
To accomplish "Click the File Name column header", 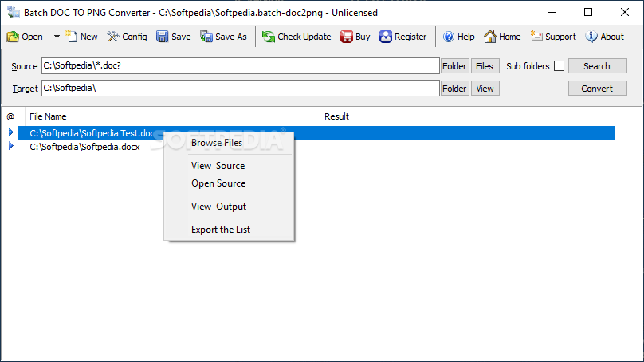I will [172, 116].
